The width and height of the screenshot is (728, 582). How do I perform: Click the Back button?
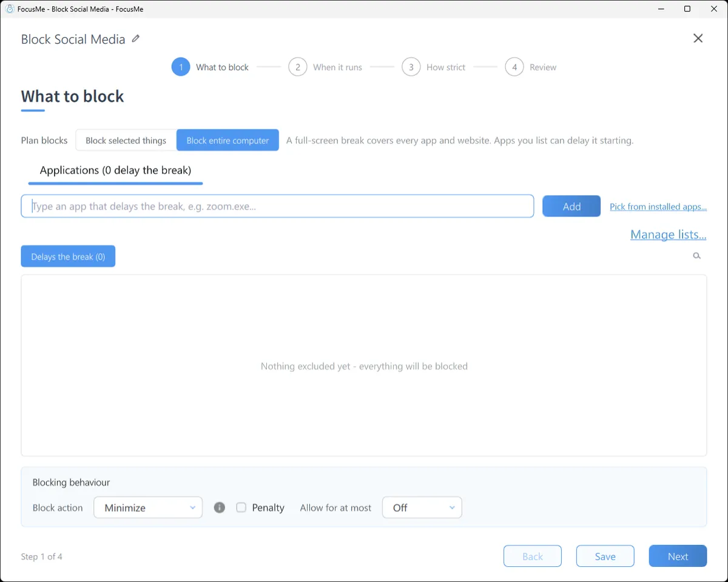[x=533, y=556]
